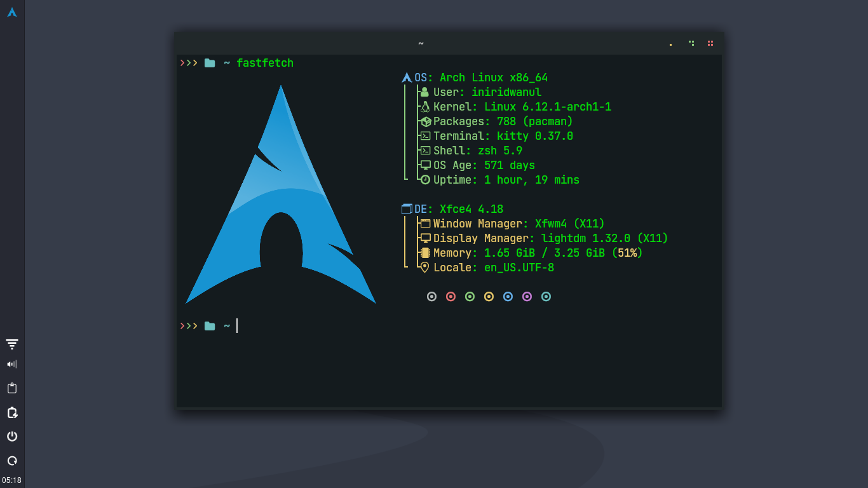
Task: Click the shell value "zsh 5.9"
Action: pos(500,151)
